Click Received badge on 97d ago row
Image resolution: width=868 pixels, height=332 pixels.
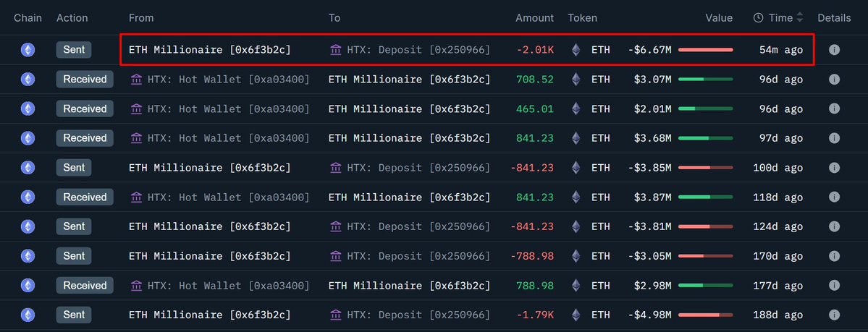point(85,137)
